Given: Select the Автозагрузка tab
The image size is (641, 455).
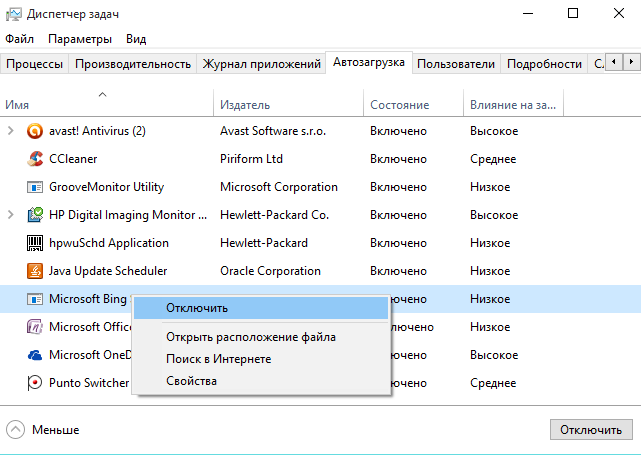Looking at the screenshot, I should 369,62.
